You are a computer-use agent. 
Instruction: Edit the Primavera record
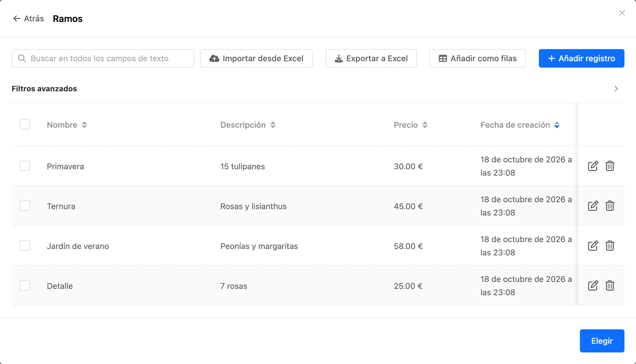pyautogui.click(x=593, y=166)
